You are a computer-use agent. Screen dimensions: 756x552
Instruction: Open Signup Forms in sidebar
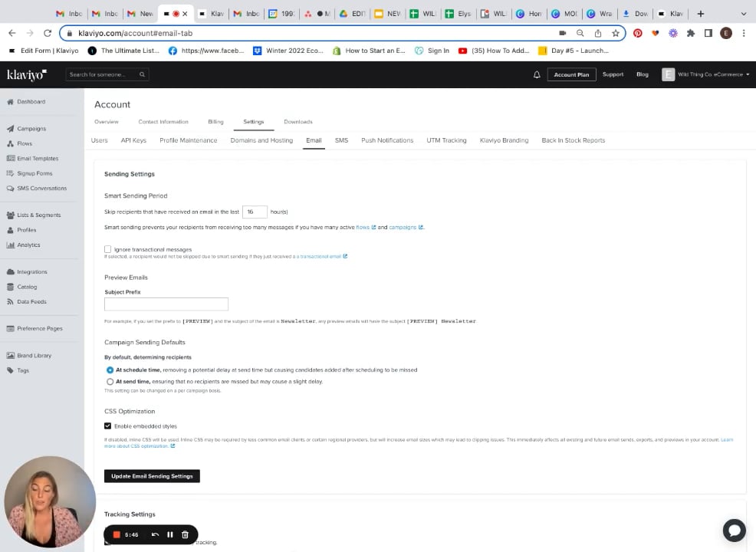pyautogui.click(x=29, y=173)
